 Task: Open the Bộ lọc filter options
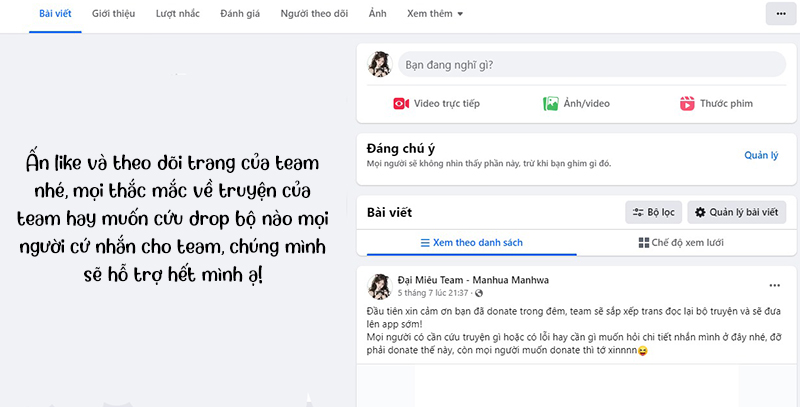(654, 212)
